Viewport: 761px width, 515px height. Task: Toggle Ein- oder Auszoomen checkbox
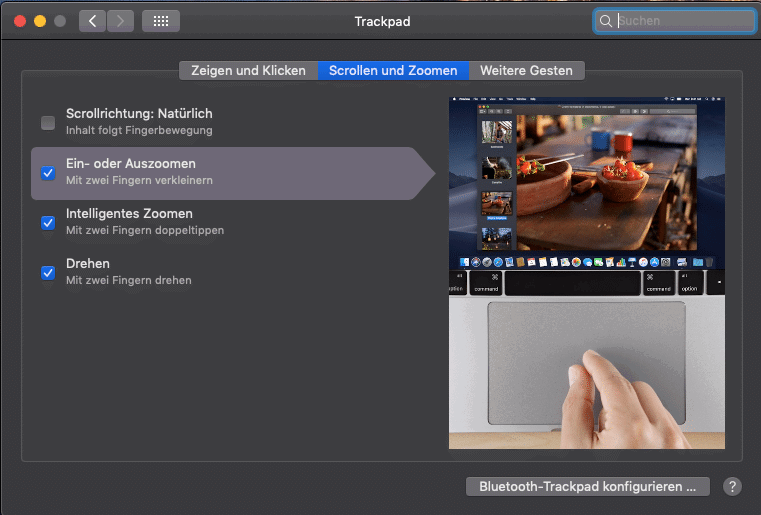tap(48, 173)
